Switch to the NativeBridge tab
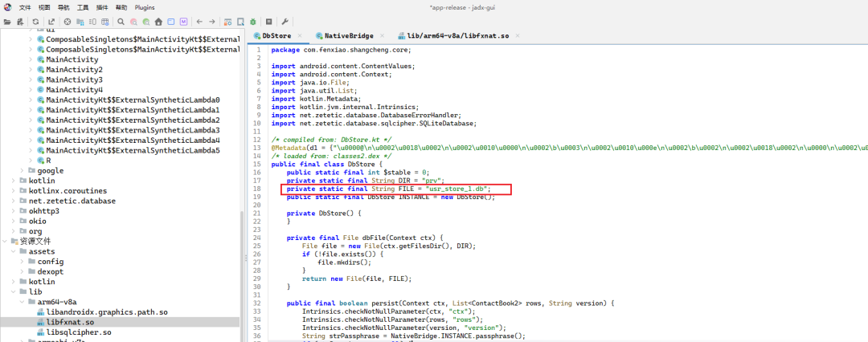868x342 pixels. coord(349,35)
